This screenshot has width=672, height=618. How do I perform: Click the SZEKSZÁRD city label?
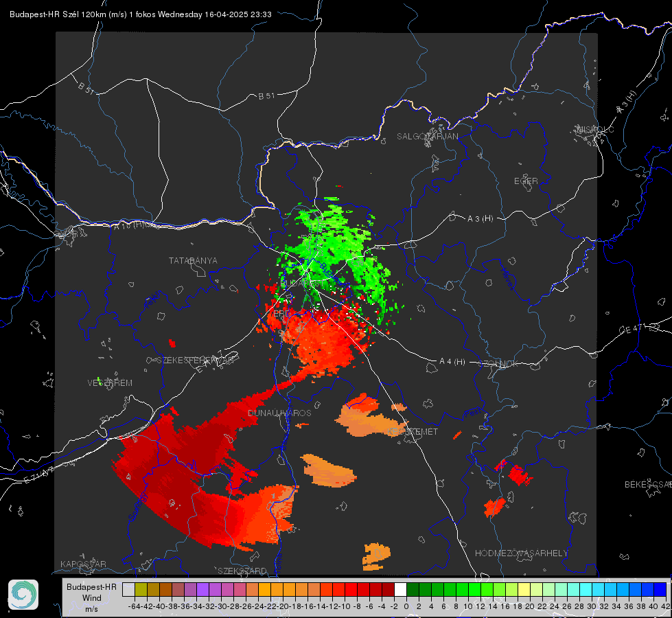tap(242, 571)
